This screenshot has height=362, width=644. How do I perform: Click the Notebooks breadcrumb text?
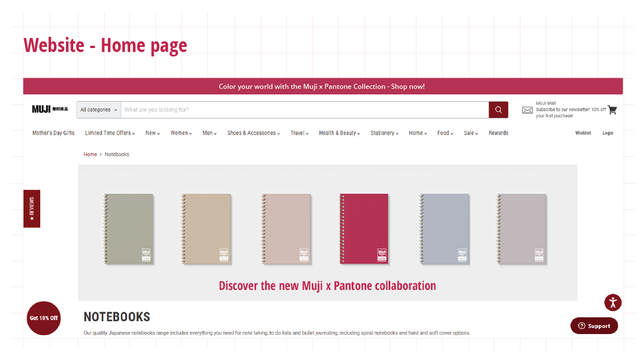117,154
